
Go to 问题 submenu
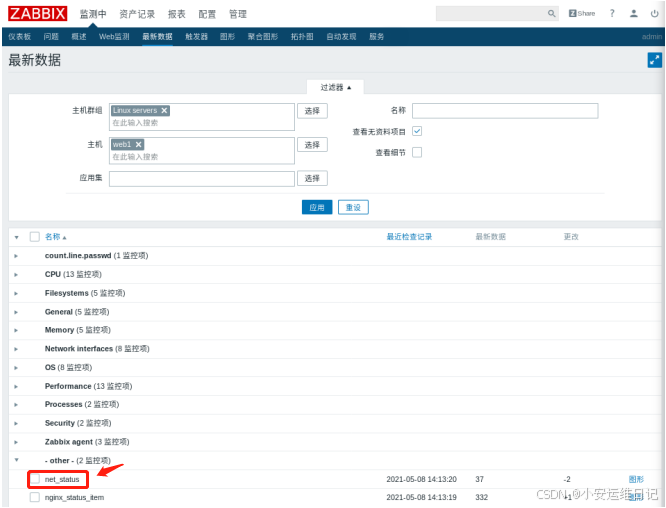tap(51, 37)
